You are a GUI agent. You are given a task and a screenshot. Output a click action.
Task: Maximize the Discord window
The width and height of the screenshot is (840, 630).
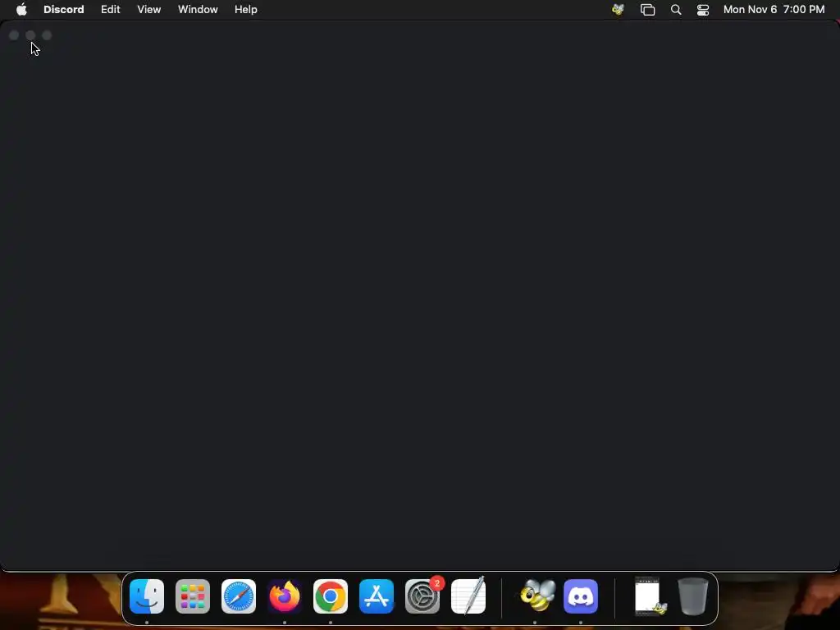(47, 35)
